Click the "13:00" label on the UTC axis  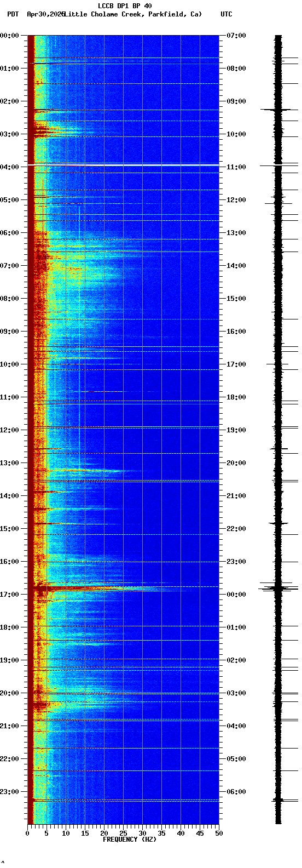click(x=236, y=233)
